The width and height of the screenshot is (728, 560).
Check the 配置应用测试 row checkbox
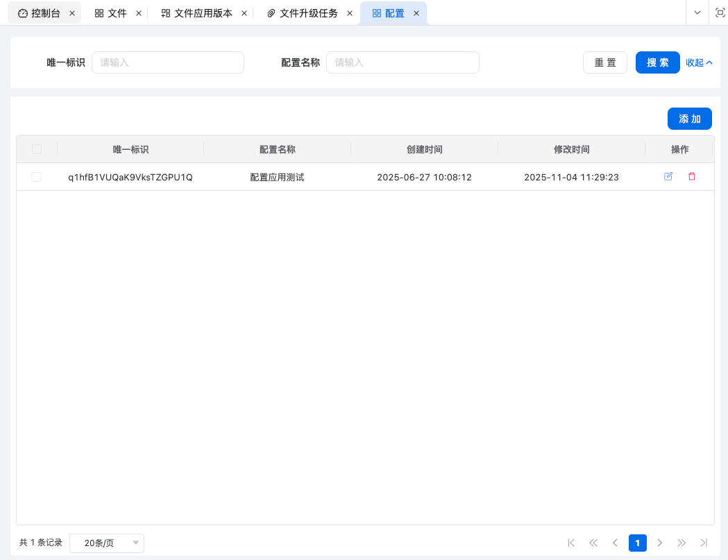(37, 177)
